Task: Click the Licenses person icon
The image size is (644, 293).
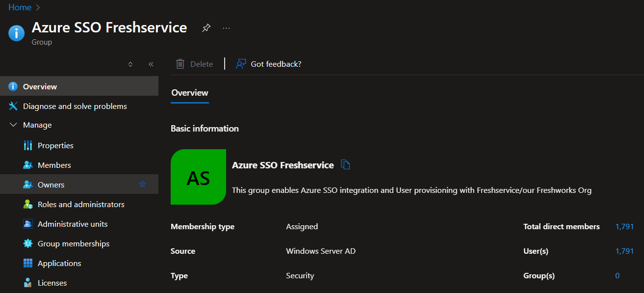Action: pos(28,283)
